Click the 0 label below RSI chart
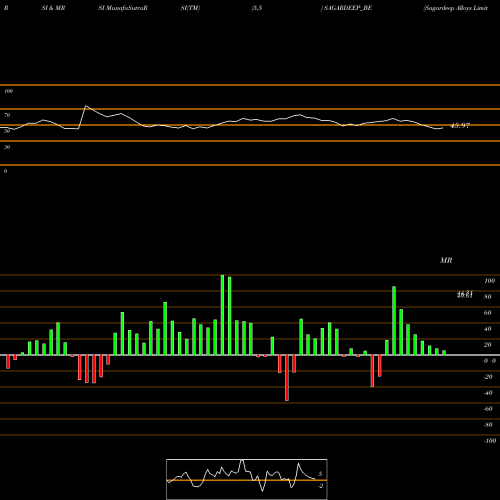Viewport: 500px width, 500px height. pyautogui.click(x=5, y=171)
